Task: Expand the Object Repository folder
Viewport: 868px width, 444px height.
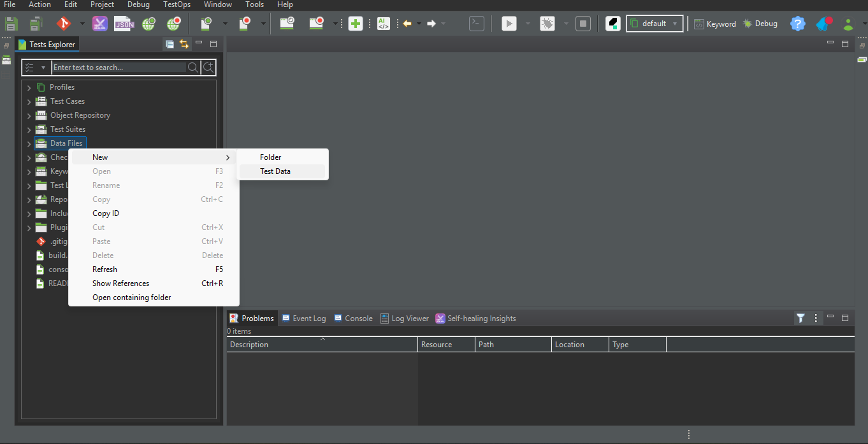Action: click(29, 116)
